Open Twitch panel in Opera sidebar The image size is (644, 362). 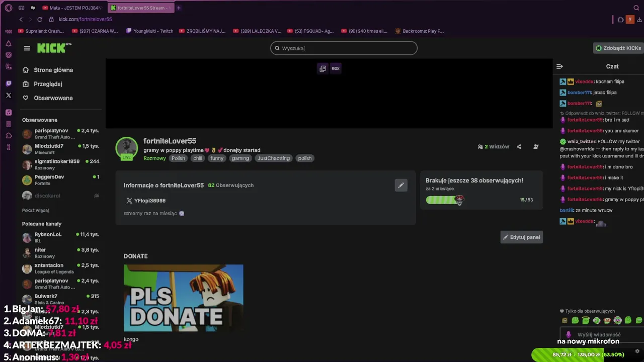coord(9,83)
